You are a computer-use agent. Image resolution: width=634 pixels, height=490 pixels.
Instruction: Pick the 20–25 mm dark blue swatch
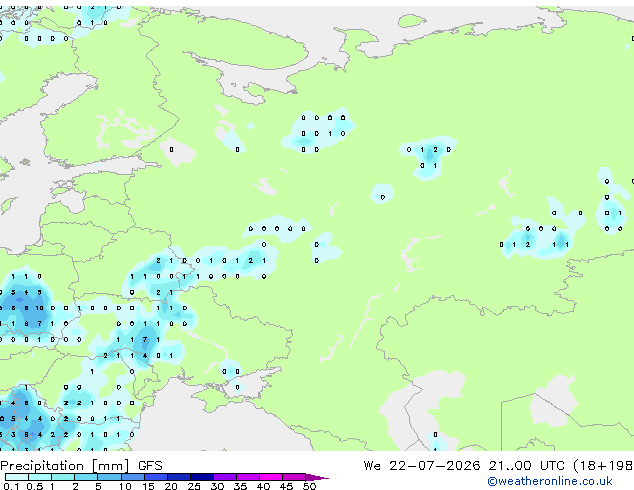178,477
